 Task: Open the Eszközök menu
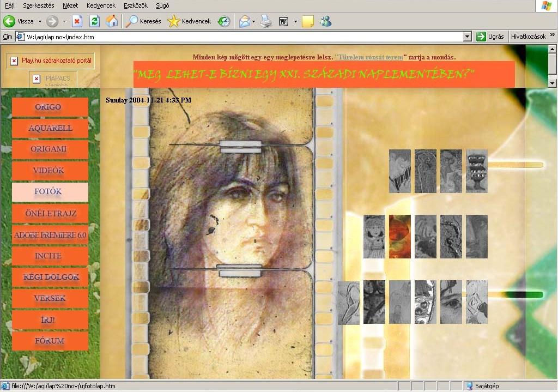(136, 5)
